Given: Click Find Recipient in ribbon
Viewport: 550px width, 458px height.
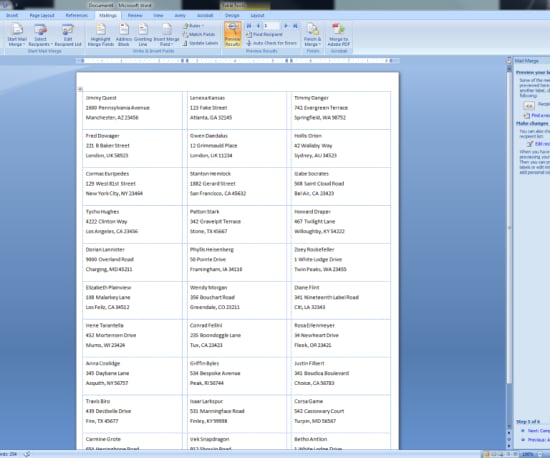Looking at the screenshot, I should click(x=264, y=34).
